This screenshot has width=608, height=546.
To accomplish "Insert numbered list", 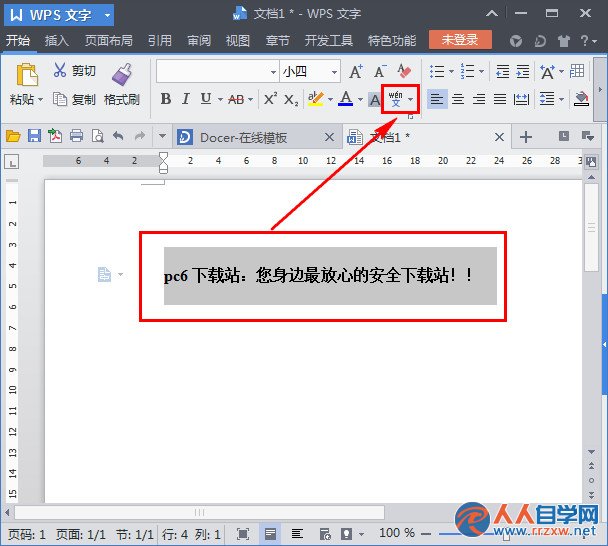I will tap(467, 71).
